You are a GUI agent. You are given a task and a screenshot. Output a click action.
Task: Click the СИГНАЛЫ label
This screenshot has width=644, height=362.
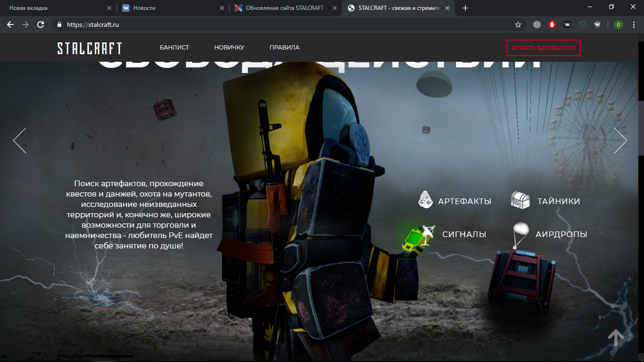[x=464, y=234]
